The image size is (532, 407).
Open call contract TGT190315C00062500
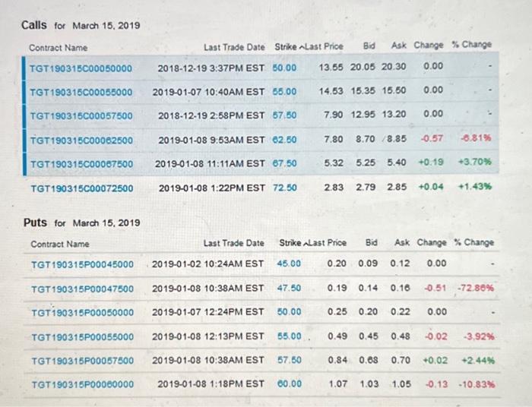pyautogui.click(x=81, y=140)
